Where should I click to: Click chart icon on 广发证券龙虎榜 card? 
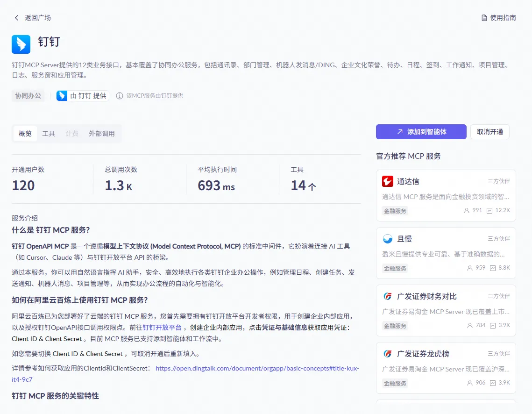point(493,382)
